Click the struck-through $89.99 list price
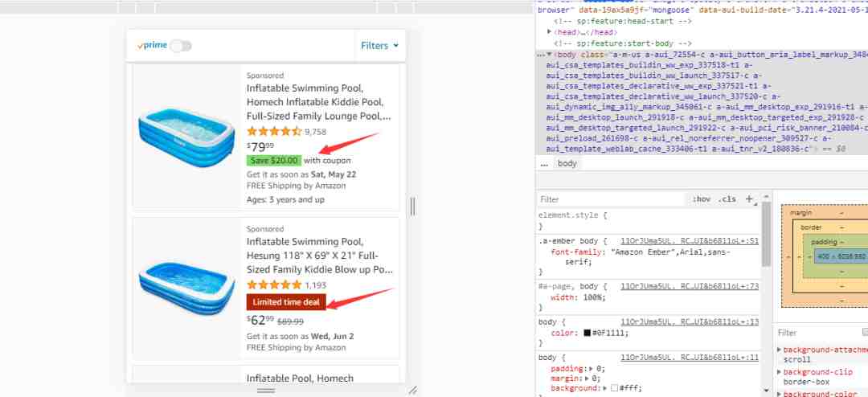 click(290, 321)
